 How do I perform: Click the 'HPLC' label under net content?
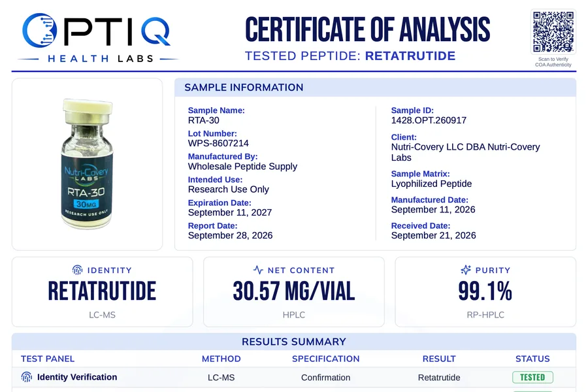[293, 315]
